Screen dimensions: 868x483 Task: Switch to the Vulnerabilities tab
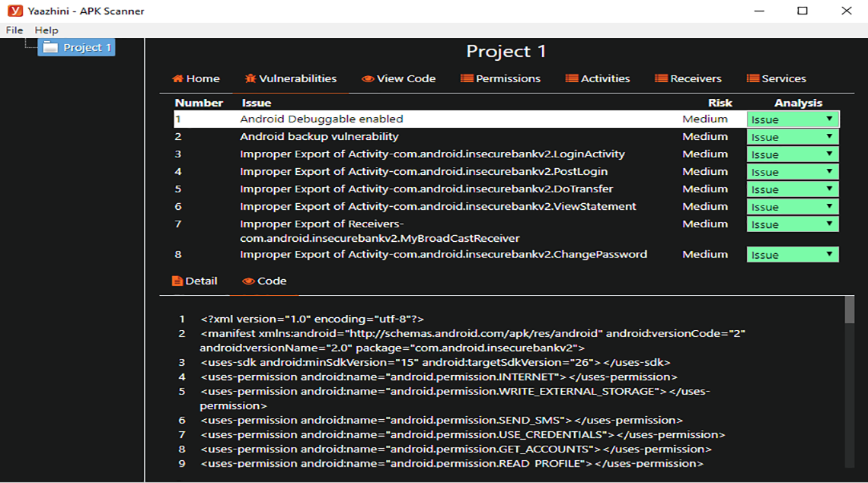click(x=291, y=78)
